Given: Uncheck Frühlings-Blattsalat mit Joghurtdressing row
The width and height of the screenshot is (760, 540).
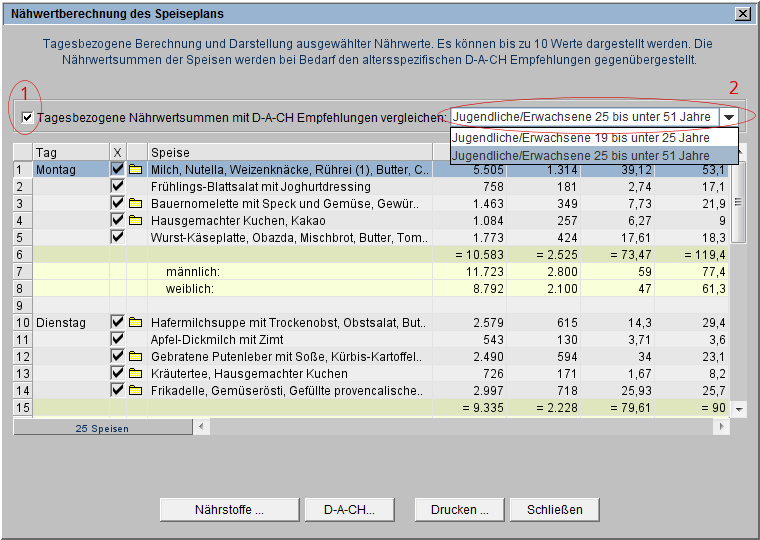Looking at the screenshot, I should 118,187.
